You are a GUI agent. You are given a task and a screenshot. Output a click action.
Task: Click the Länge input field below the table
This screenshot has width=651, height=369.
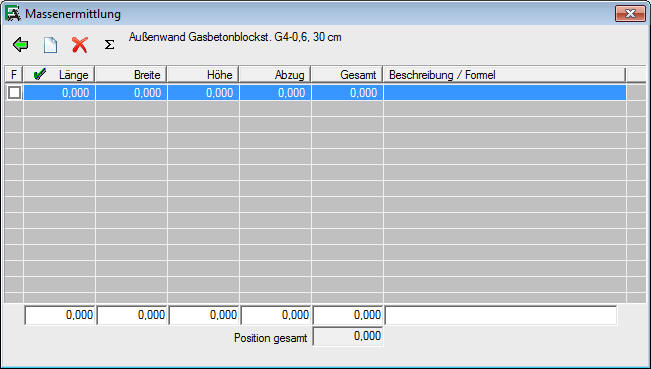click(60, 315)
